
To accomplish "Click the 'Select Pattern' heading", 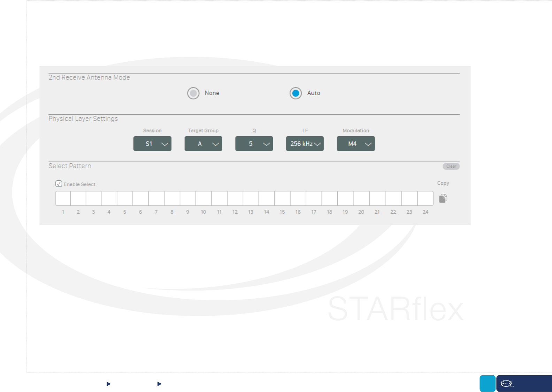I will (x=70, y=166).
